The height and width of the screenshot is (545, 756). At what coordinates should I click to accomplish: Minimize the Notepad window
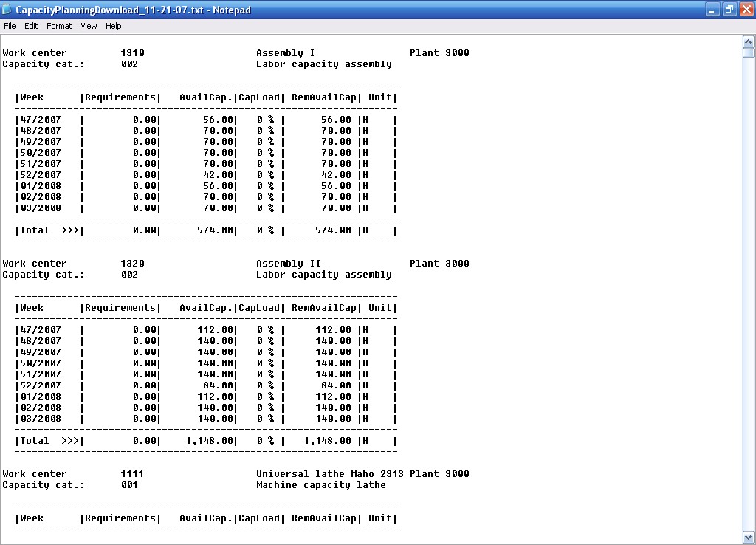point(712,10)
